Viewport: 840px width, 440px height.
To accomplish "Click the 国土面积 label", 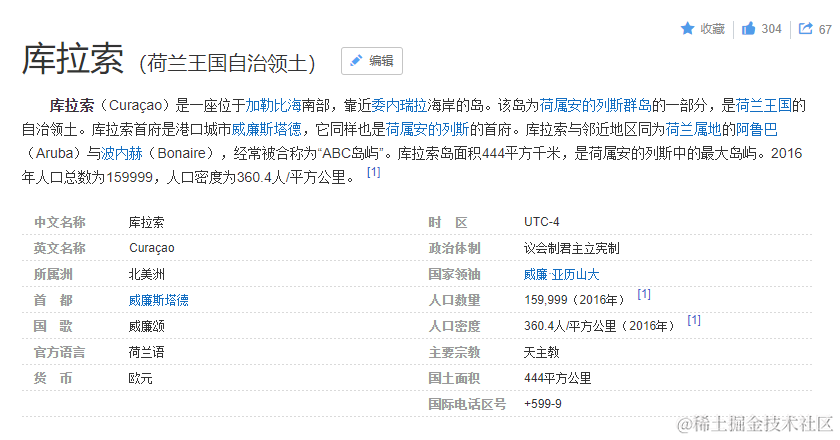I will pyautogui.click(x=454, y=378).
